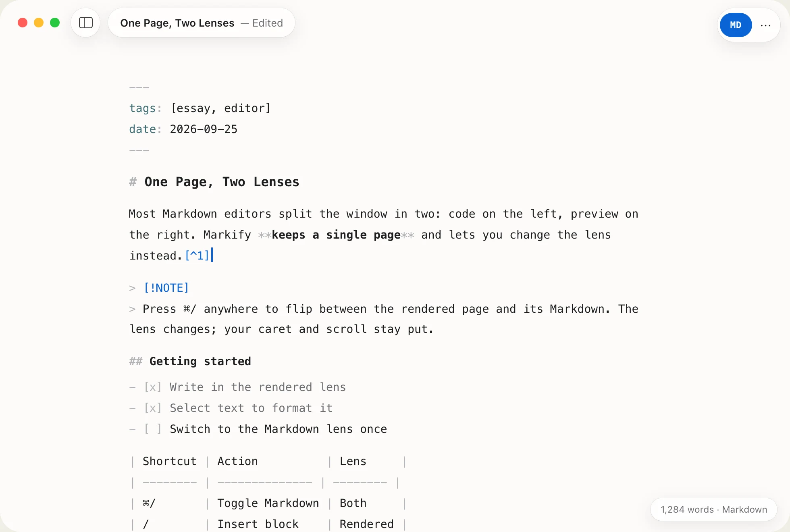Click the Shortcut table header cell
This screenshot has height=532, width=790.
click(170, 461)
